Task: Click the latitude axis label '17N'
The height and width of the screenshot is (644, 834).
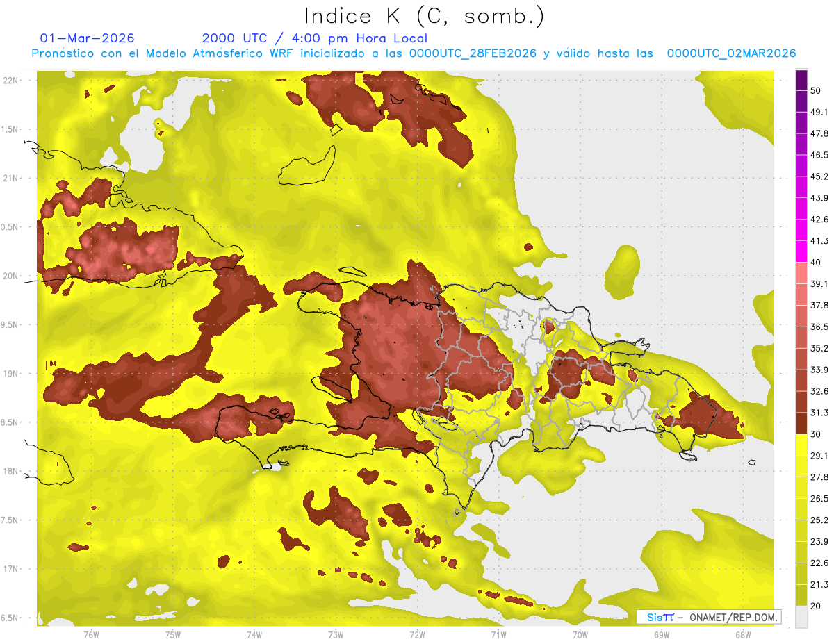Action: (10, 570)
